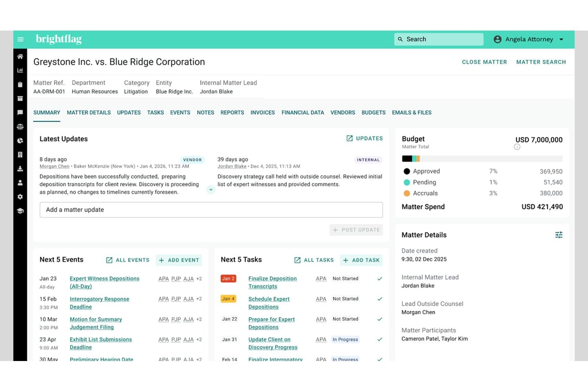The height and width of the screenshot is (392, 588).
Task: Open the scales of justice sidebar icon
Action: coord(20,127)
